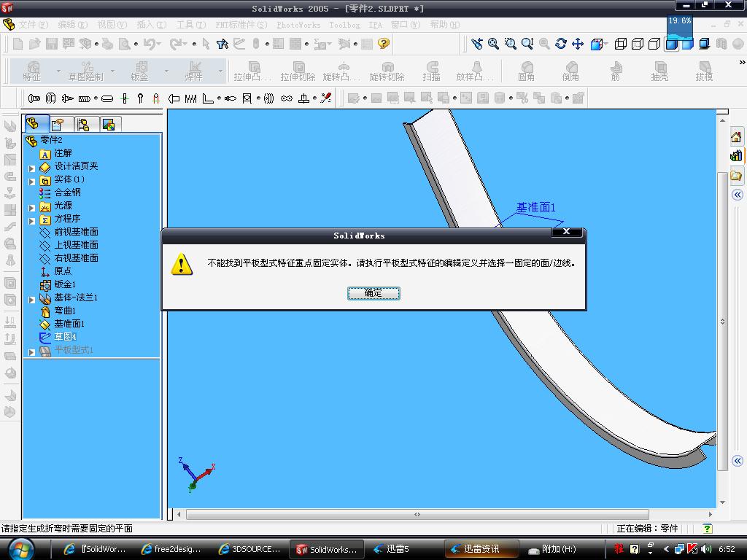Click the 确定 button in the SolidWorks dialog
Image resolution: width=747 pixels, height=560 pixels.
point(373,293)
